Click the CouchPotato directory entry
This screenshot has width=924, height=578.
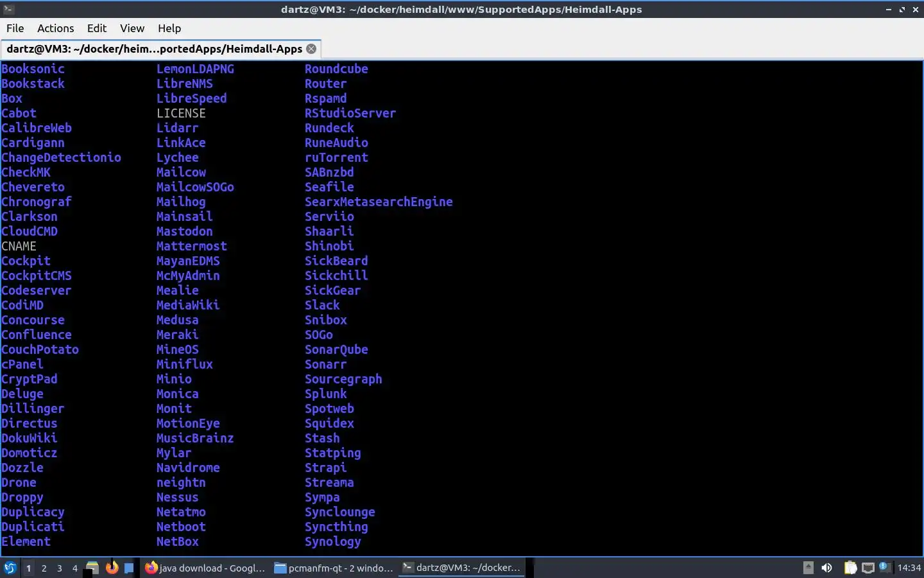pos(40,349)
